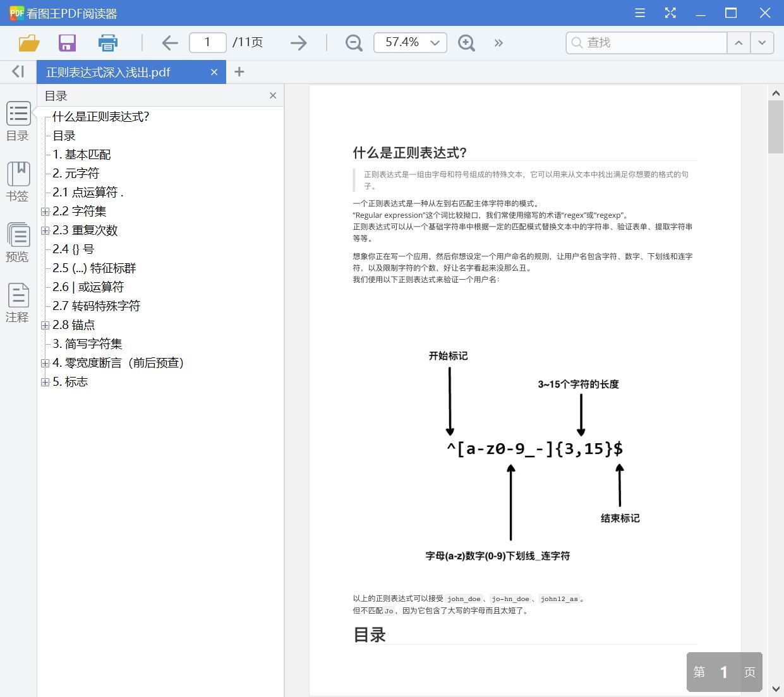784x697 pixels.
Task: Click the page number input field
Action: pos(208,42)
